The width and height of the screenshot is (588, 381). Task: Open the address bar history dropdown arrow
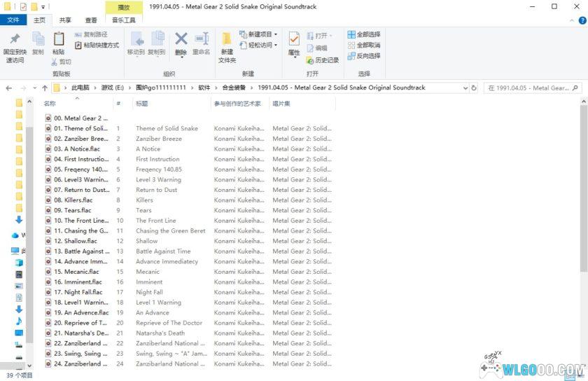[x=463, y=88]
